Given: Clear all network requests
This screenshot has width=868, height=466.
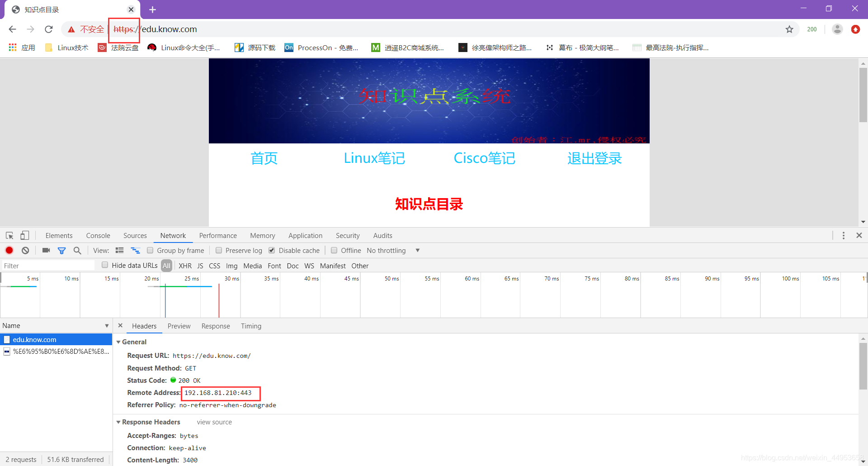Looking at the screenshot, I should coord(25,250).
